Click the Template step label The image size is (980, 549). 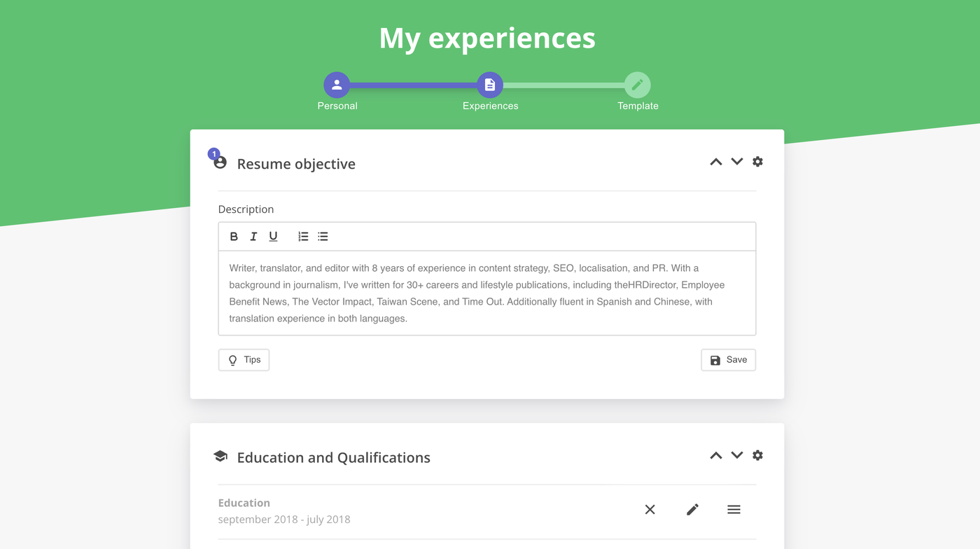(638, 106)
